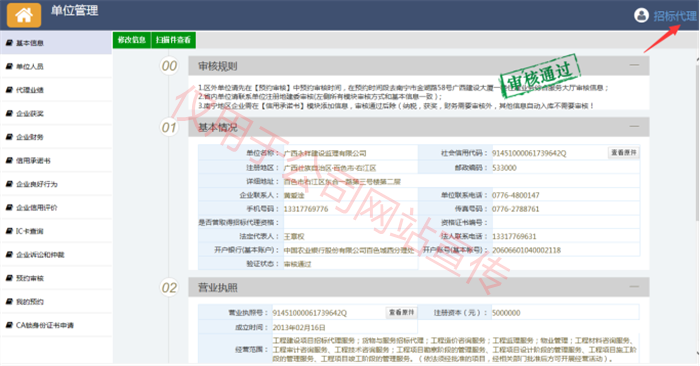Click the 验证状态 value 审核通过

(297, 264)
